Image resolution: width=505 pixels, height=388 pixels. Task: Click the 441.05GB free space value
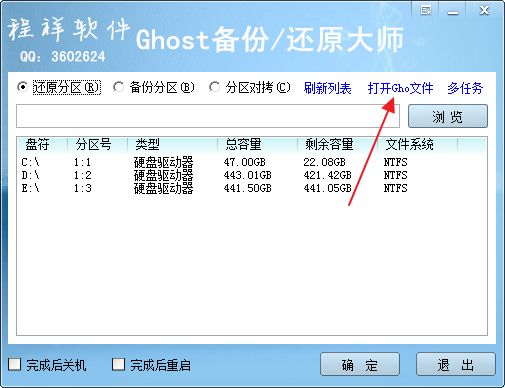tap(327, 188)
